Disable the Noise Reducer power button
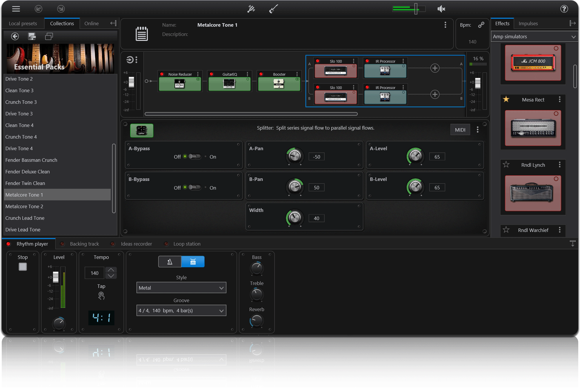The height and width of the screenshot is (392, 580). tap(162, 74)
